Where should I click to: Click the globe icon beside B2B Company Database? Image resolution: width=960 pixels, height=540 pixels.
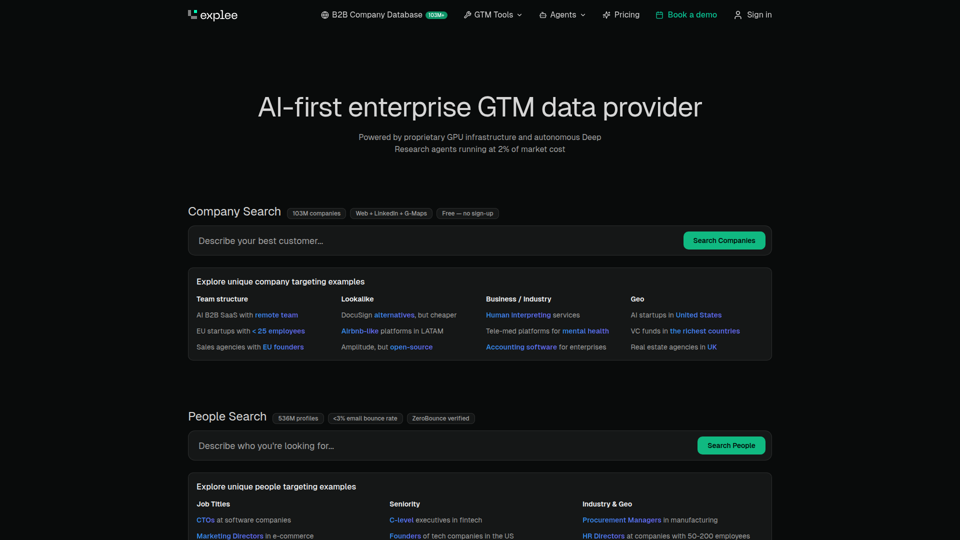tap(325, 15)
